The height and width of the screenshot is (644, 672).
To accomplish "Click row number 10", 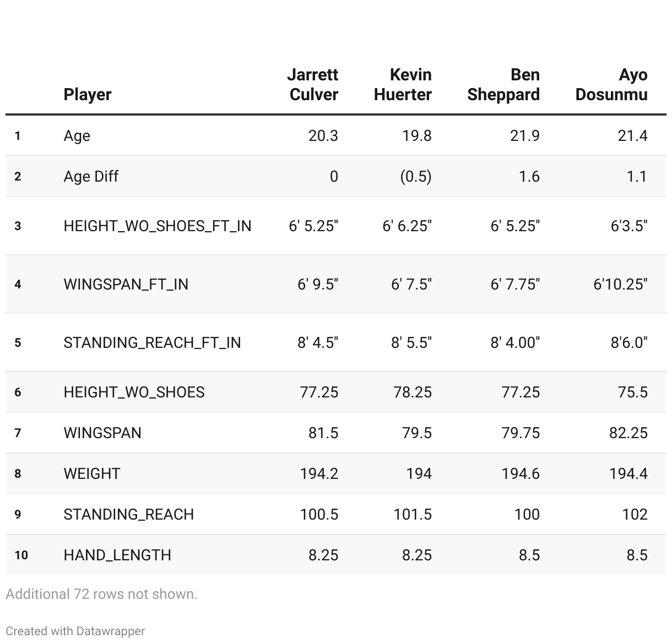I will coord(21,555).
